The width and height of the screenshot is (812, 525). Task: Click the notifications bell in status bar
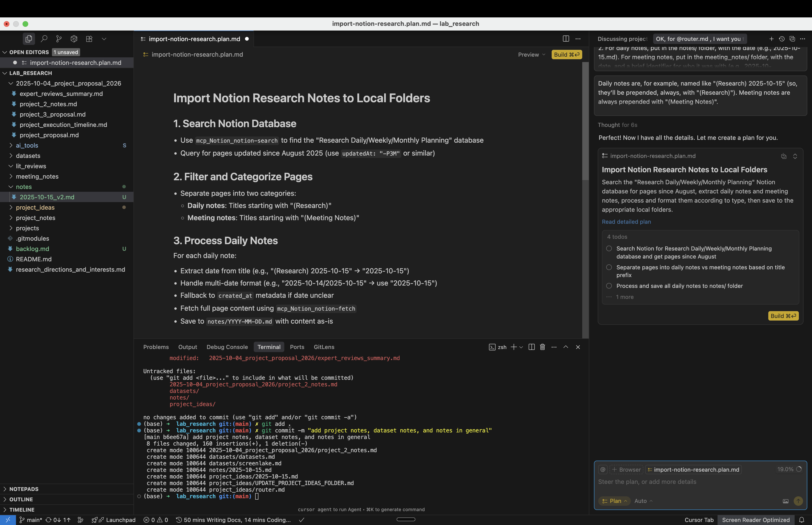coord(801,520)
